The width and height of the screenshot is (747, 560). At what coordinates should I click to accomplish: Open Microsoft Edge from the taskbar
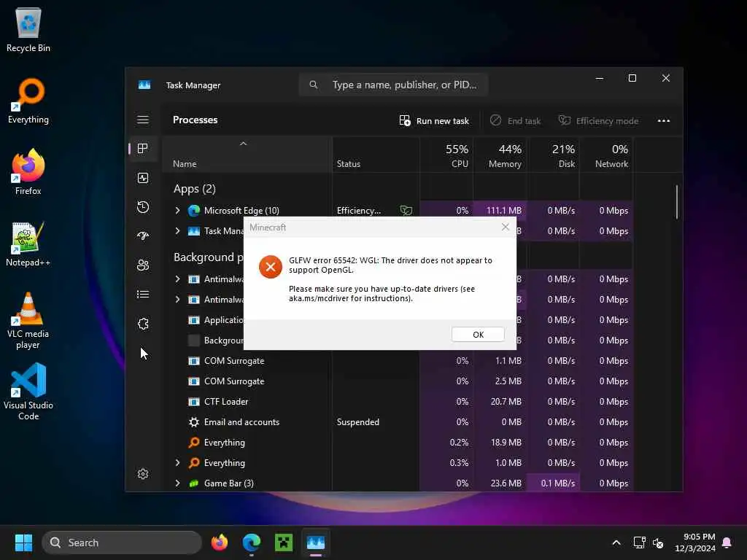[x=252, y=542]
